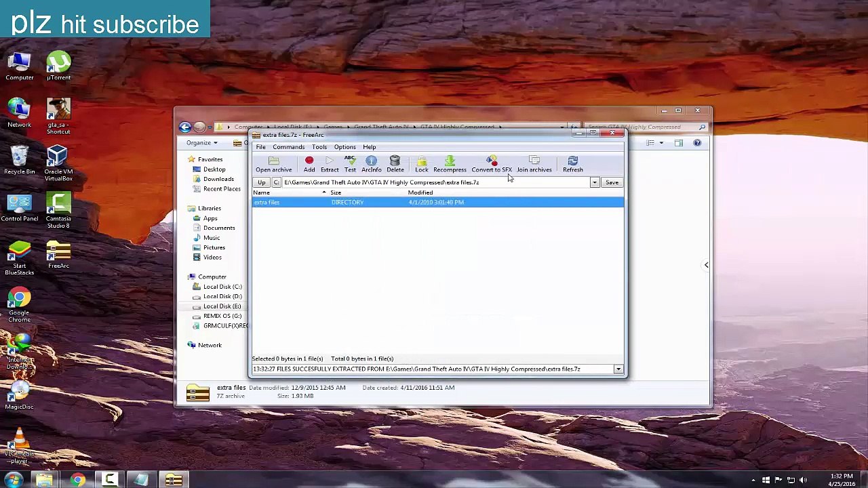Viewport: 868px width, 488px height.
Task: Open the Pictures library
Action: (214, 247)
